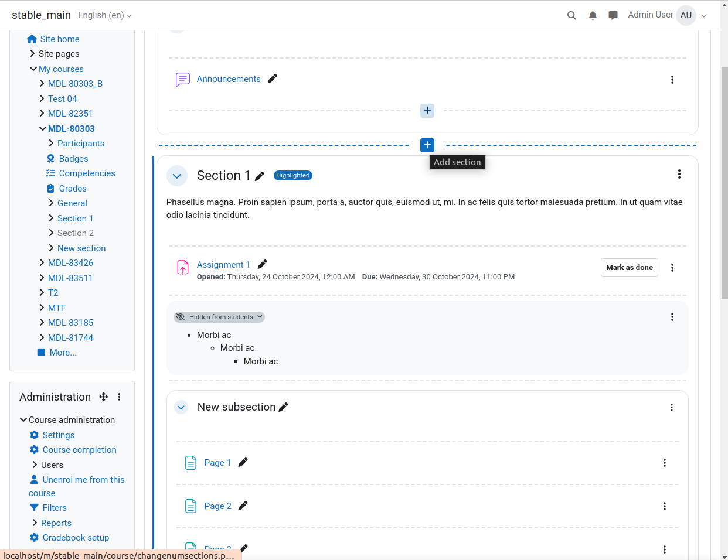Expand the Users administration node
This screenshot has width=728, height=560.
pos(35,465)
